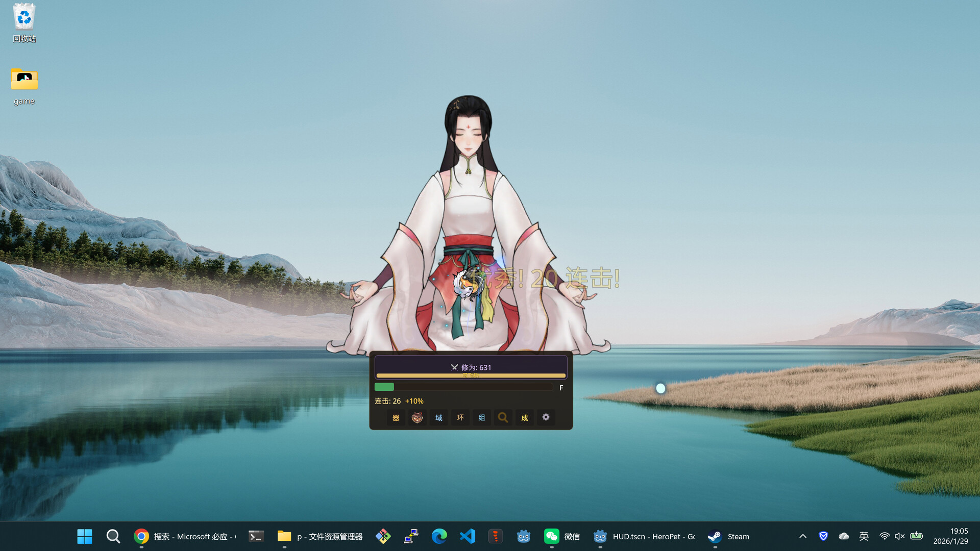Open the 器 artifact panel in the HUD
This screenshot has height=551, width=980.
click(x=396, y=417)
